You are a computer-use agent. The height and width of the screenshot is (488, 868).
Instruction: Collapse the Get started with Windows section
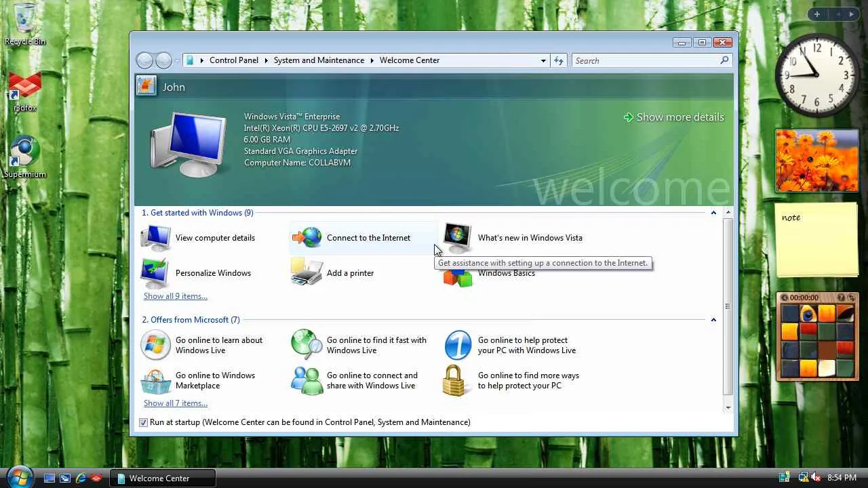pyautogui.click(x=713, y=213)
